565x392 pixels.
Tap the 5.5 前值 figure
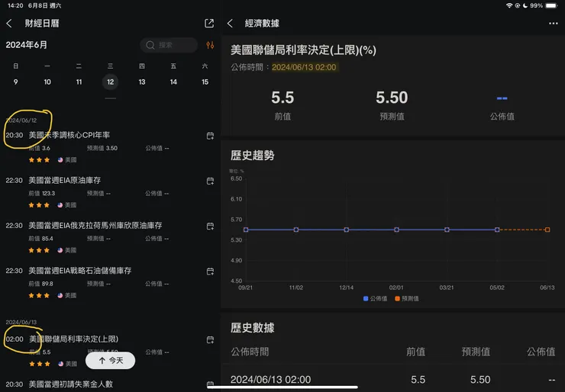click(282, 98)
